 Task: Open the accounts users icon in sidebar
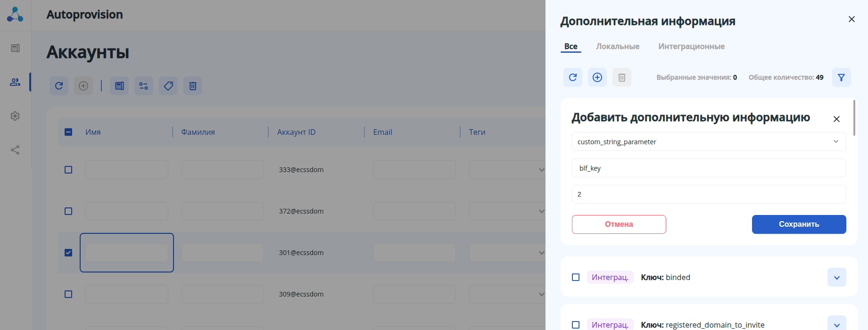pos(15,82)
